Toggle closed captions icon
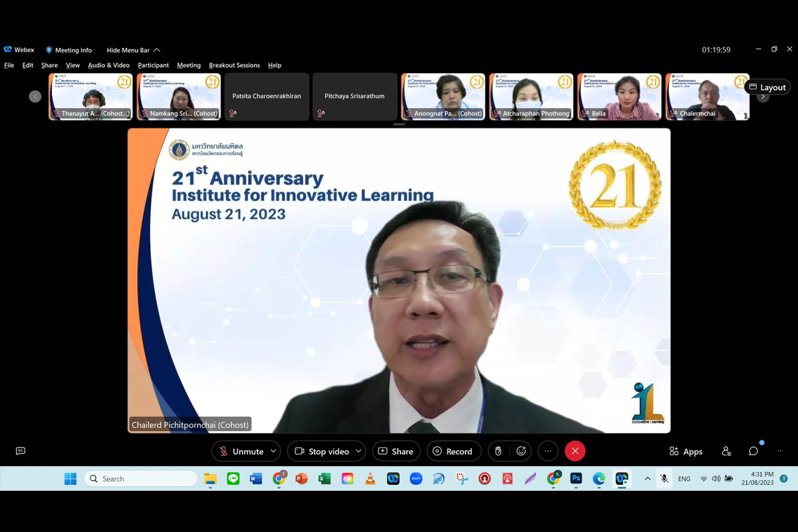 click(21, 451)
